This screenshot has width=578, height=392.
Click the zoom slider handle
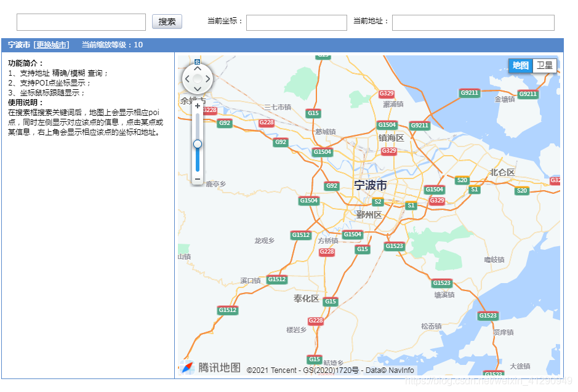[198, 144]
